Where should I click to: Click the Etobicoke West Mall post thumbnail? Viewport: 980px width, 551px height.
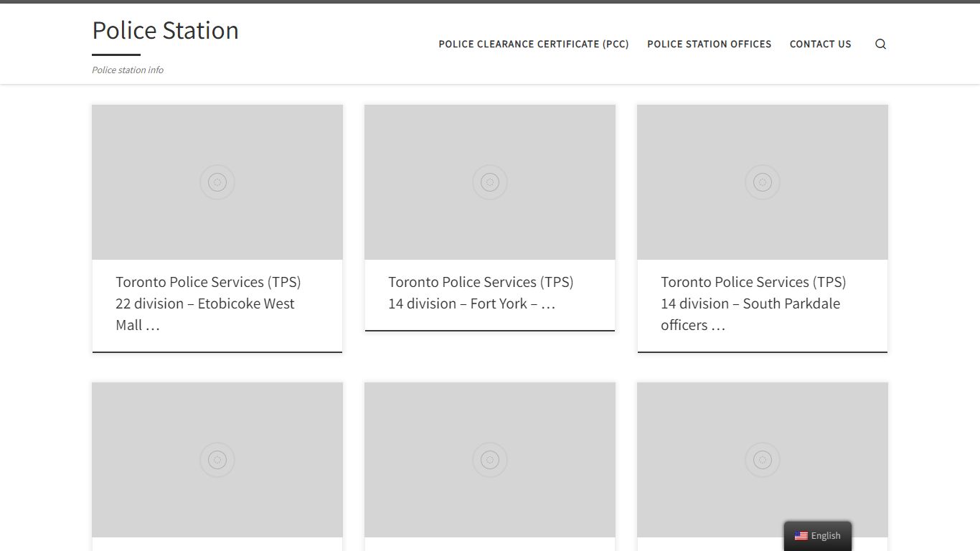click(x=217, y=182)
